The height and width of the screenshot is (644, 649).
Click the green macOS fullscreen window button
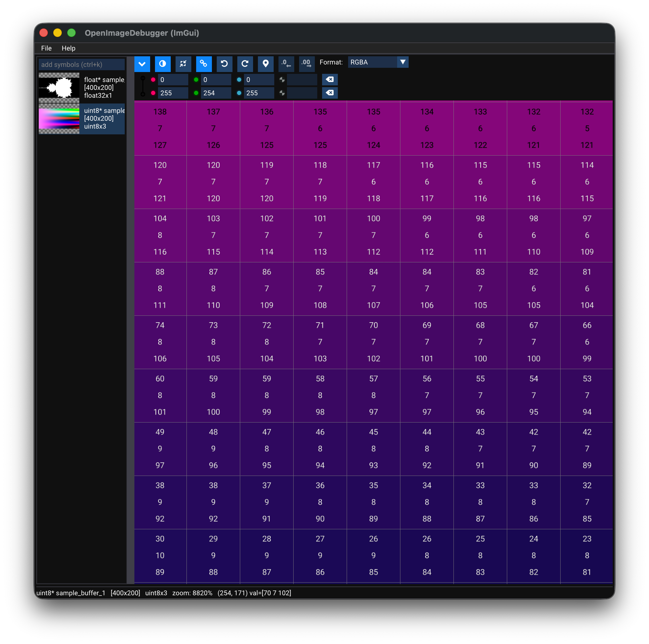pyautogui.click(x=71, y=33)
